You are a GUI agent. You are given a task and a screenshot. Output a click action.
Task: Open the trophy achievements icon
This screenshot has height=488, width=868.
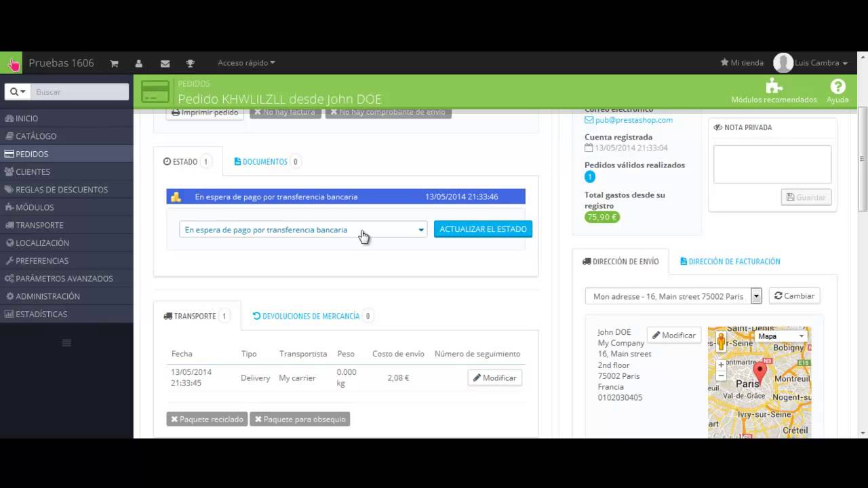click(191, 63)
